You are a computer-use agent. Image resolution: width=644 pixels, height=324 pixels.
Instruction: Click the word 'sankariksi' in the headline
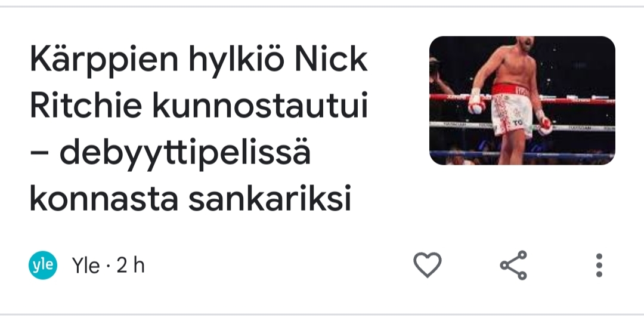click(x=270, y=200)
